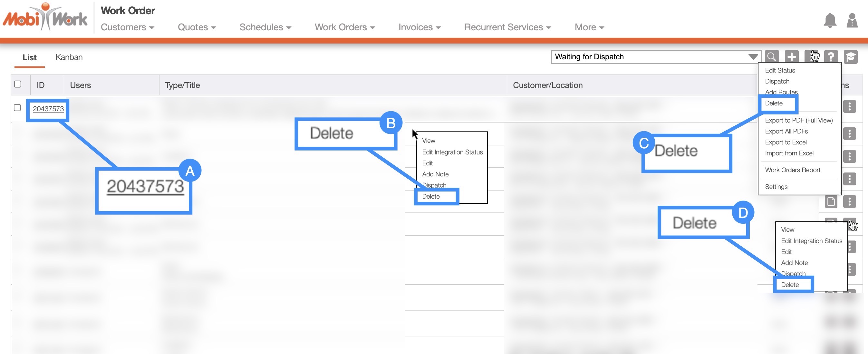
Task: Click the graduation cap tutorial icon
Action: pyautogui.click(x=851, y=57)
